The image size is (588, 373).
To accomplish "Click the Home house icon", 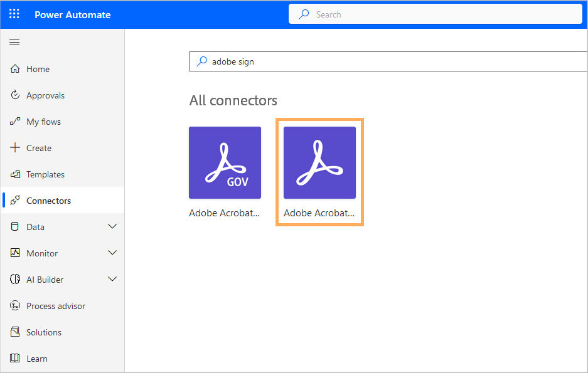I will (16, 69).
